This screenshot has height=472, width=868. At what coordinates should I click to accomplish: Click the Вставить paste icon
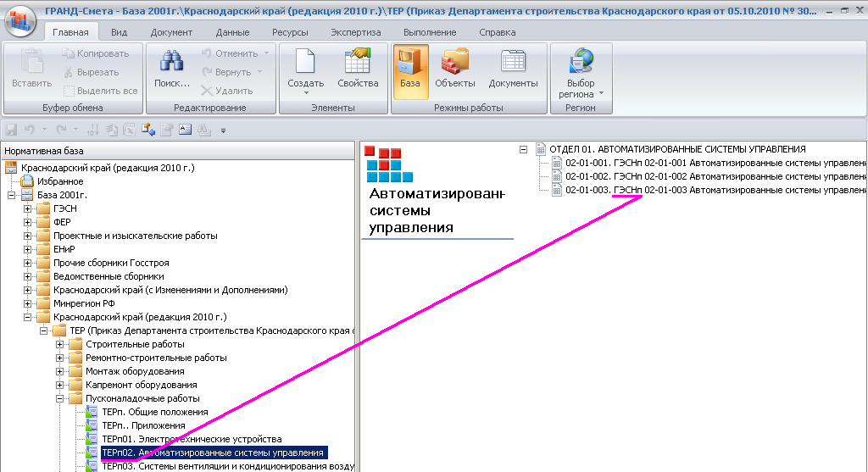31,62
